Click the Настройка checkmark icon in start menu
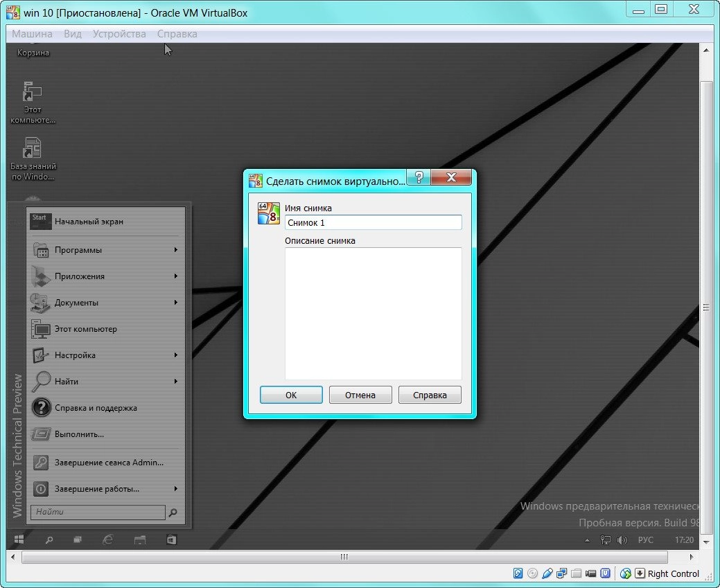Screen dimensions: 720x588 click(x=41, y=355)
